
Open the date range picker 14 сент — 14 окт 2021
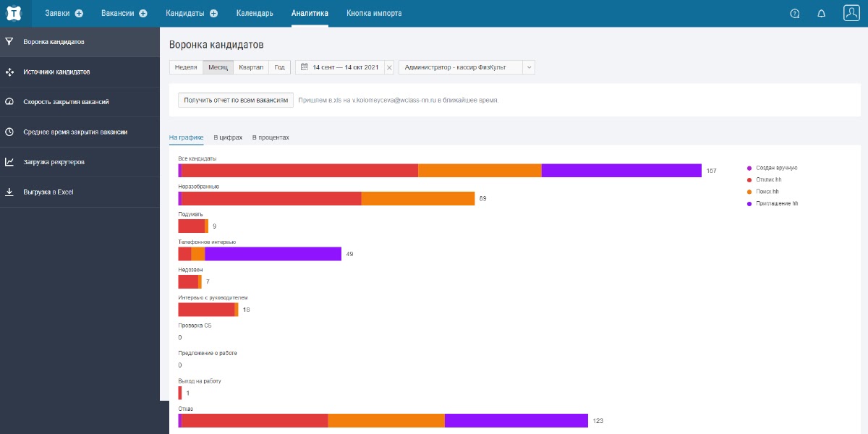click(x=340, y=67)
